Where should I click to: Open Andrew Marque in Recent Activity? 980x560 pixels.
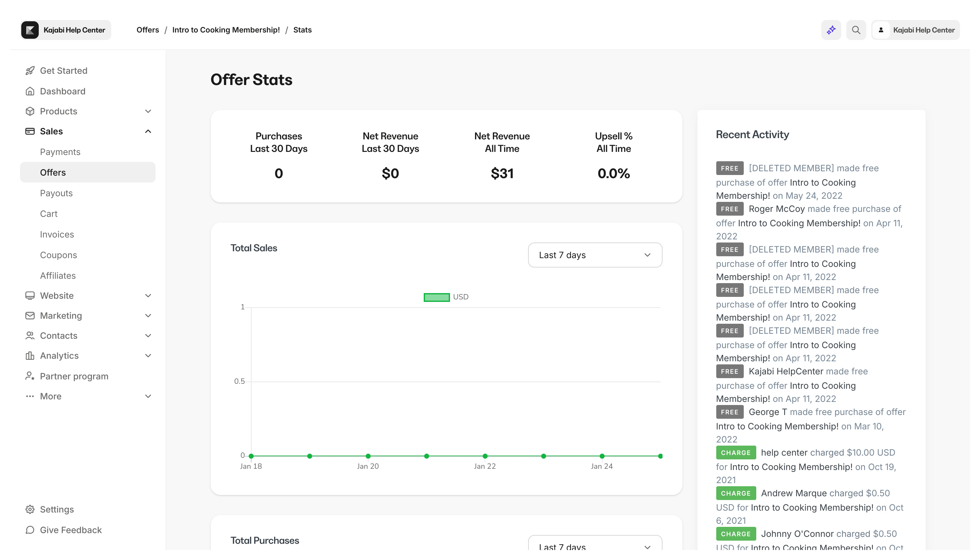point(794,493)
